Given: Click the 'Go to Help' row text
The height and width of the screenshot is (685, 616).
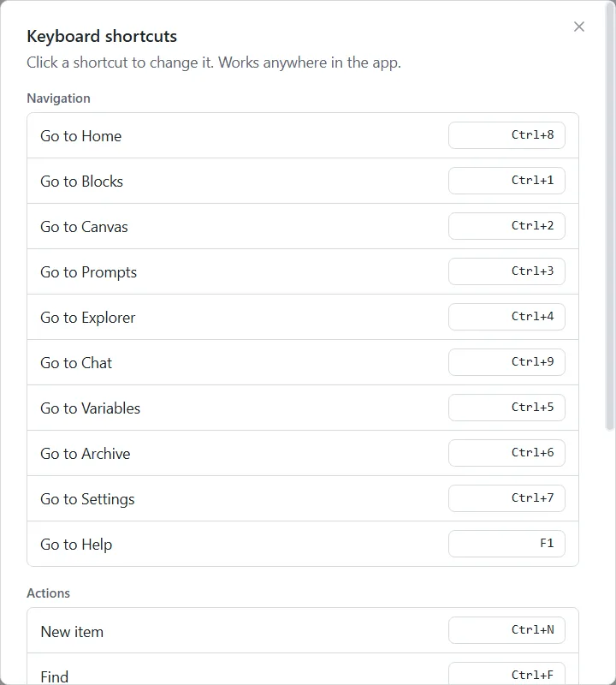Looking at the screenshot, I should point(76,545).
